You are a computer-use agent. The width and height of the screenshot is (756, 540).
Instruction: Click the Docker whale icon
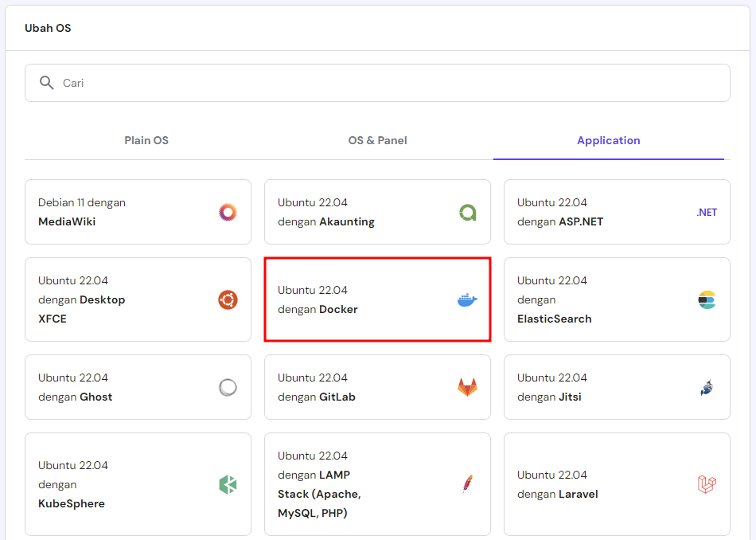tap(467, 299)
